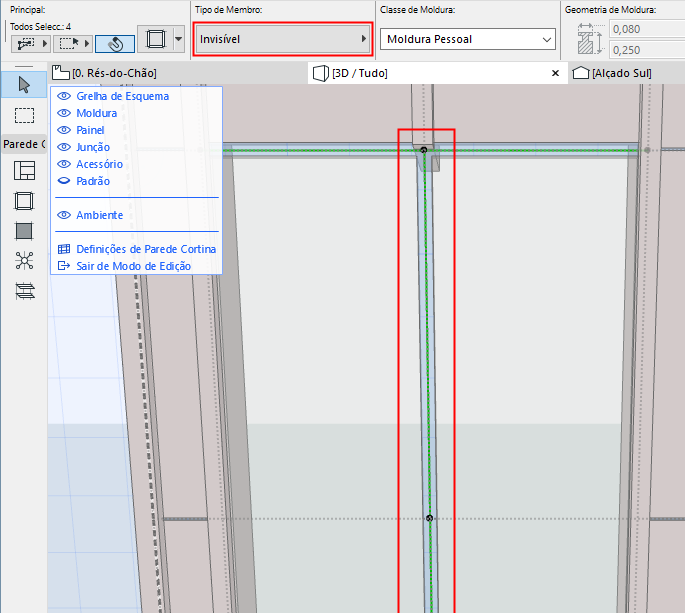
Task: Show Padrão with its eye icon
Action: [x=64, y=181]
